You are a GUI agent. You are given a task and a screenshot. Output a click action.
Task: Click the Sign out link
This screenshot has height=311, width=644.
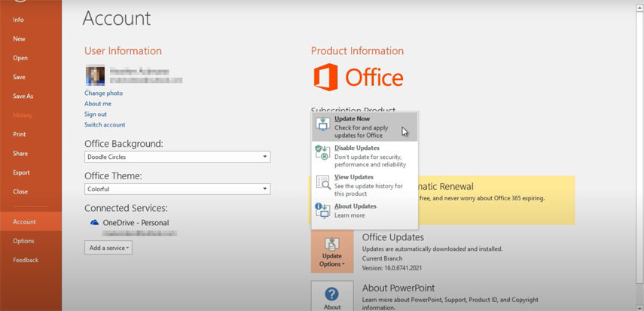(x=95, y=114)
